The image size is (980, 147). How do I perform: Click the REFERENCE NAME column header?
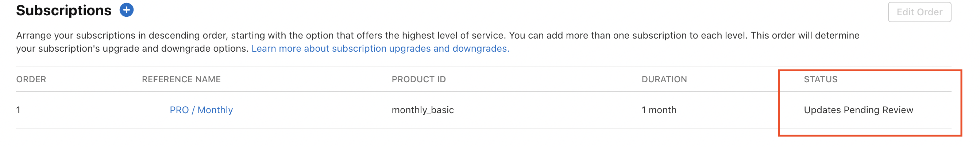coord(181,79)
